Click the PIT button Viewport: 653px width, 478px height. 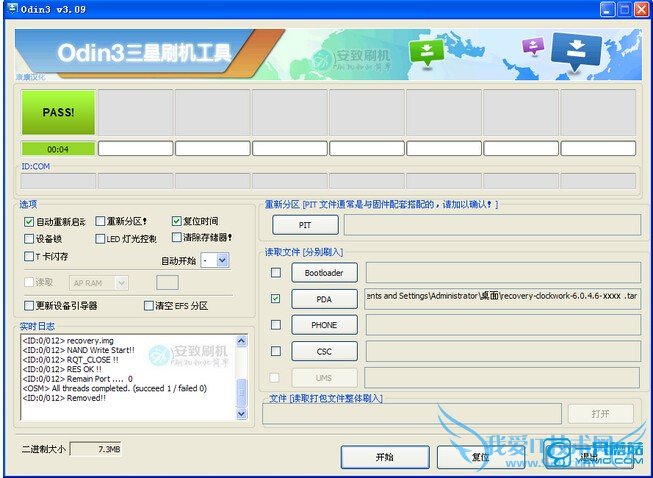tap(305, 225)
